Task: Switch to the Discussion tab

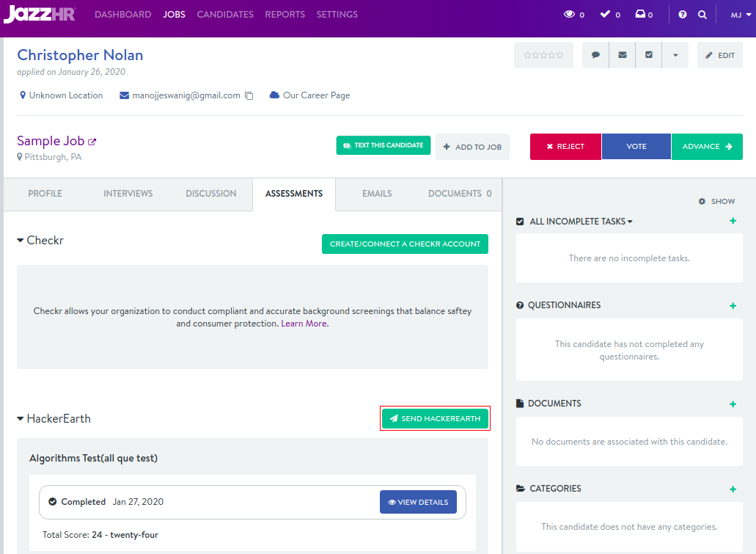Action: pyautogui.click(x=211, y=194)
